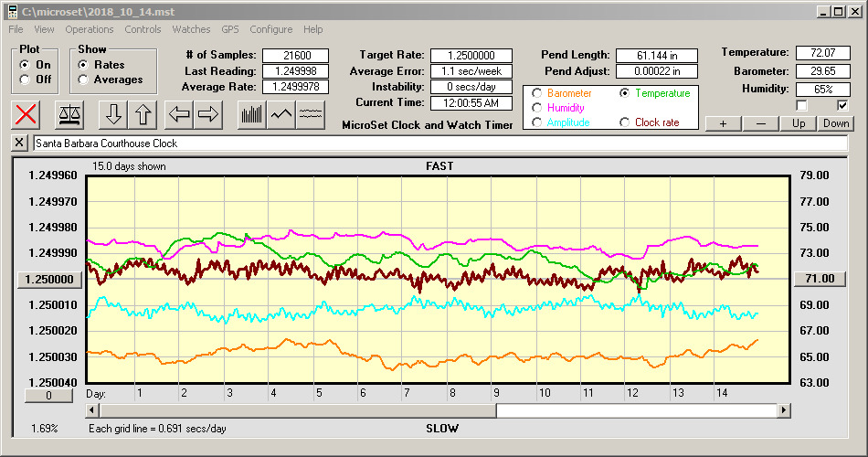Click 'Each grid line = 0.691 secs/day'
The width and height of the screenshot is (868, 457).
pyautogui.click(x=157, y=428)
